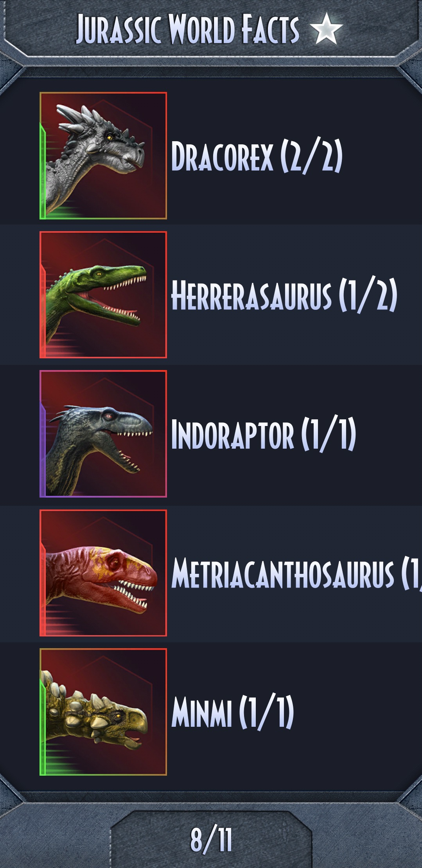
Task: Click the Minmi (1/1) counter
Action: tap(266, 712)
